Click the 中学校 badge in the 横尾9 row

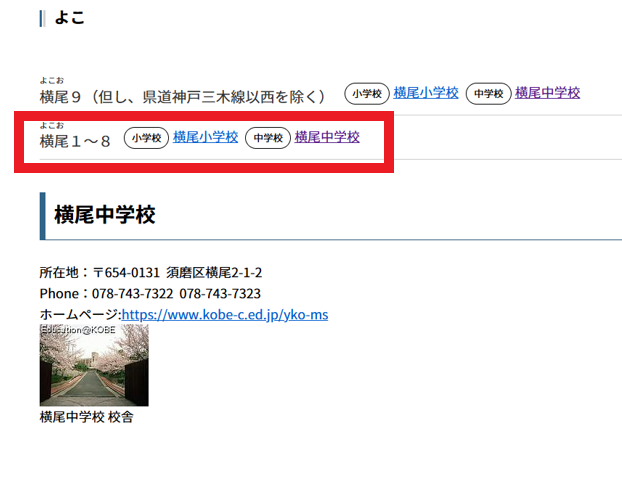tap(489, 94)
